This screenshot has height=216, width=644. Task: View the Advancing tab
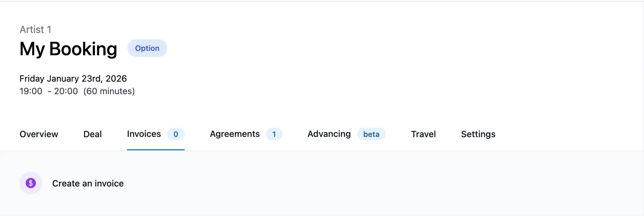(329, 134)
